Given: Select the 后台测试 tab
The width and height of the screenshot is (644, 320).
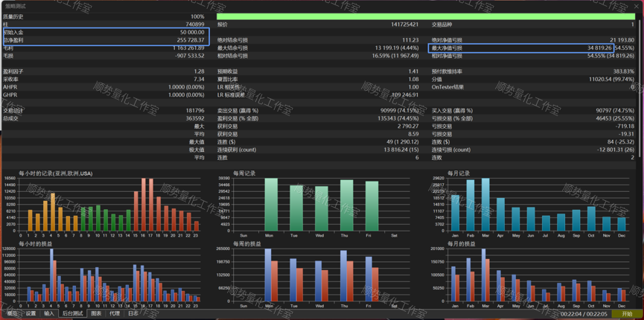Looking at the screenshot, I should click(x=72, y=313).
